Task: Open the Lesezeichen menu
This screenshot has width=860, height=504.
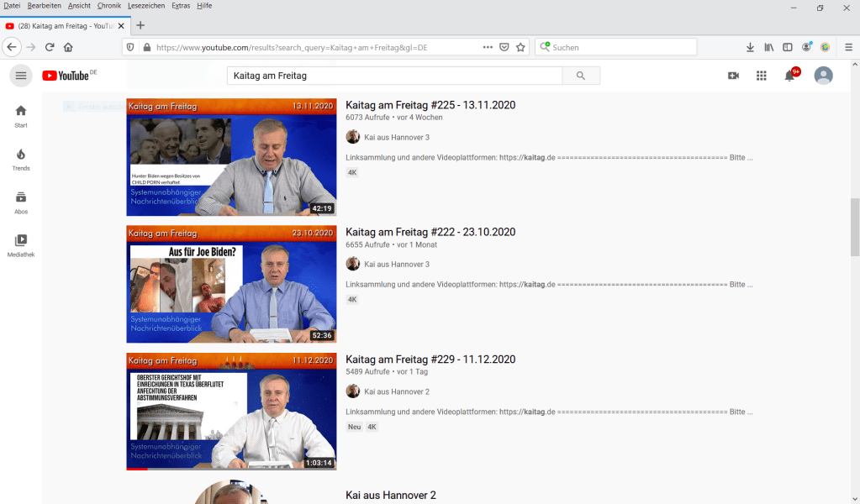Action: tap(145, 6)
